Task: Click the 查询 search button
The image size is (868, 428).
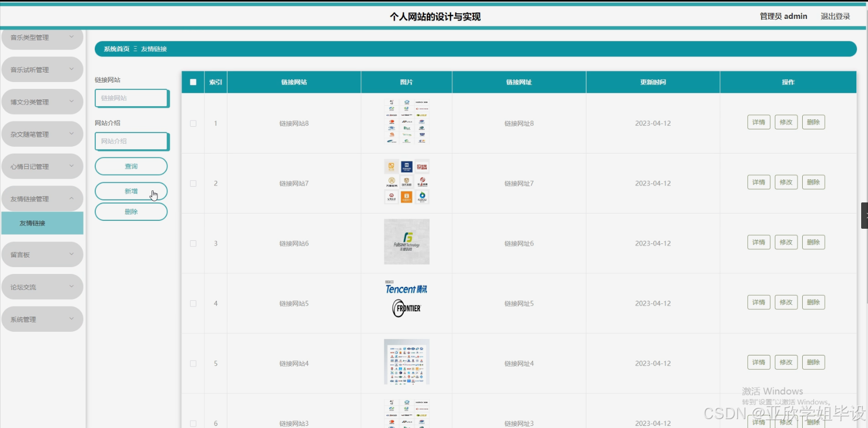Action: (x=131, y=166)
